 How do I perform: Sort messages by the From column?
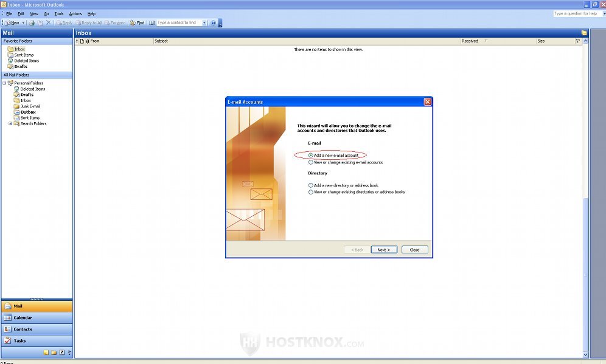coord(121,41)
